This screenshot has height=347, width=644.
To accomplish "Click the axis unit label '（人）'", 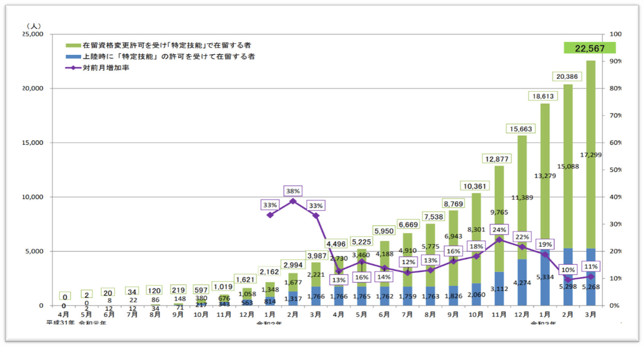I will click(33, 26).
